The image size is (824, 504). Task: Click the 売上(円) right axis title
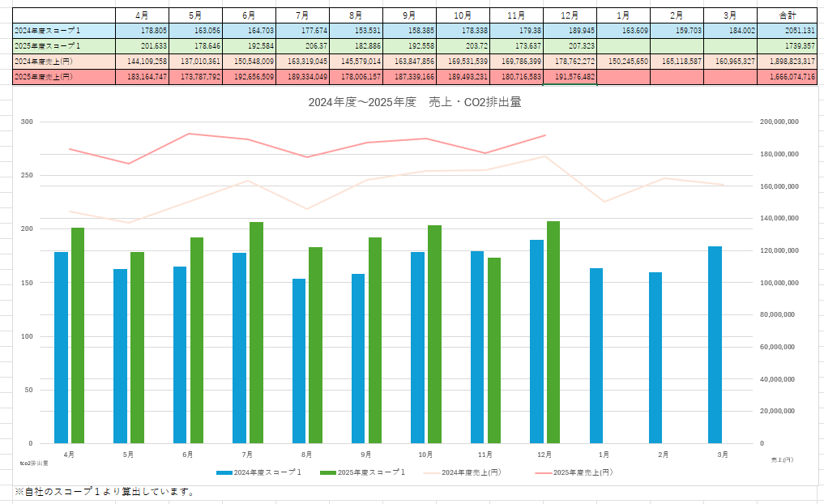tap(782, 459)
